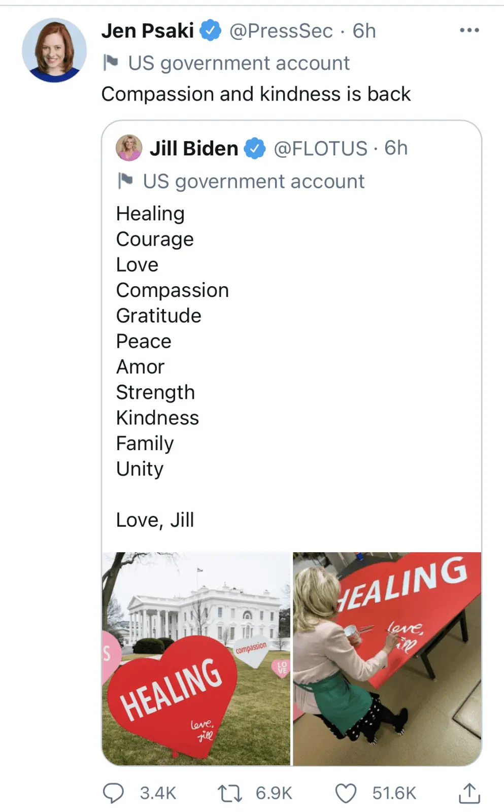Open Jen Psaki's profile picture
Image resolution: width=504 pixels, height=812 pixels.
pyautogui.click(x=54, y=50)
